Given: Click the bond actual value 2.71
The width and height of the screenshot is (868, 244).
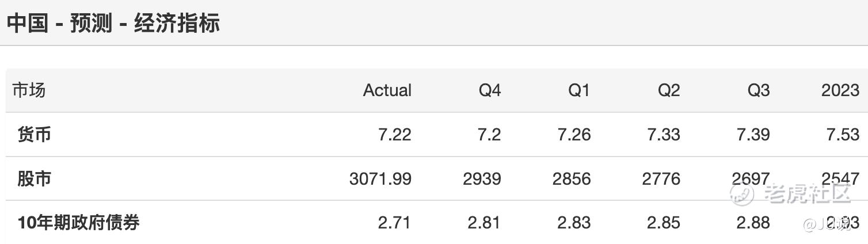Looking at the screenshot, I should coord(395,223).
